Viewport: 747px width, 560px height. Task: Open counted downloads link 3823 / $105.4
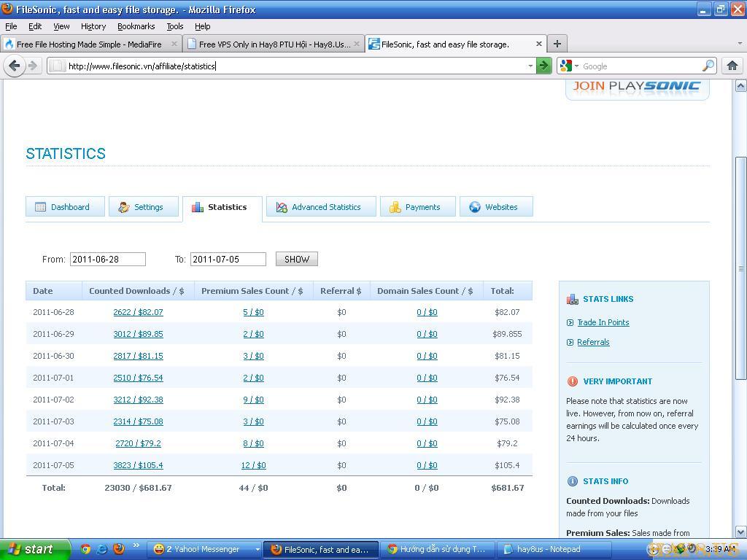coord(138,465)
